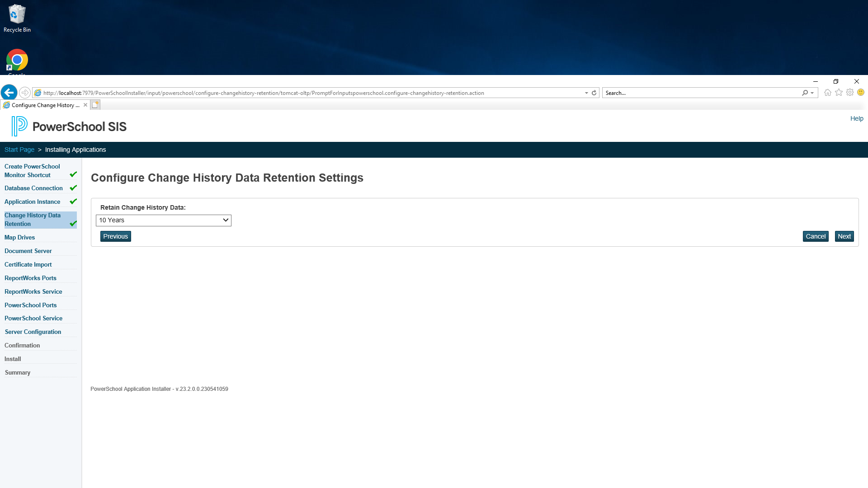Click the Cancel button
This screenshot has width=868, height=488.
click(x=816, y=236)
